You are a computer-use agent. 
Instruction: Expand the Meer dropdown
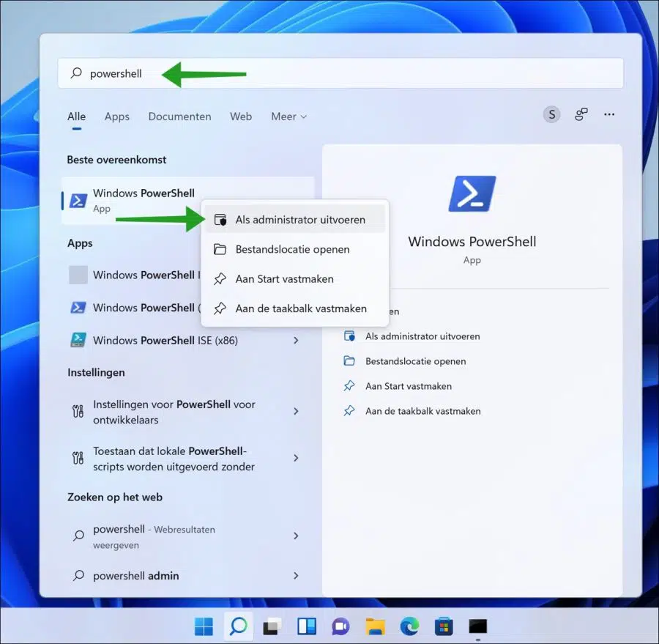click(x=288, y=116)
